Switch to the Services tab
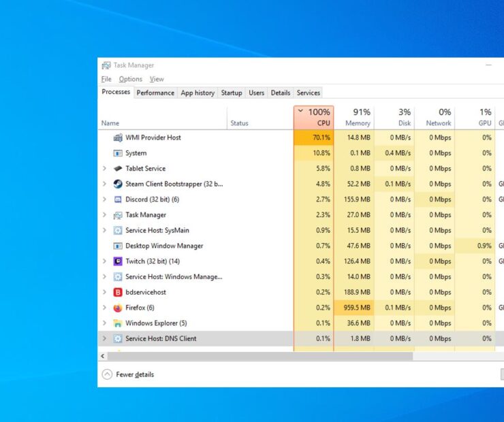The image size is (504, 422). (x=309, y=93)
